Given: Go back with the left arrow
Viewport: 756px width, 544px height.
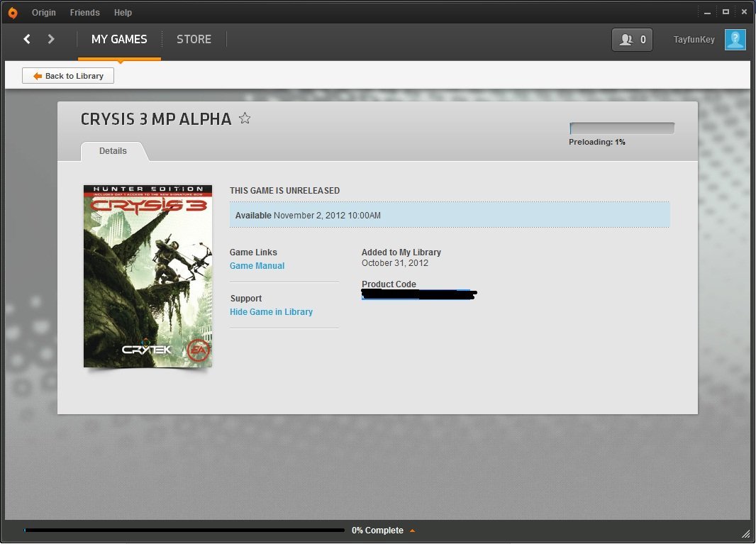Looking at the screenshot, I should [x=27, y=39].
